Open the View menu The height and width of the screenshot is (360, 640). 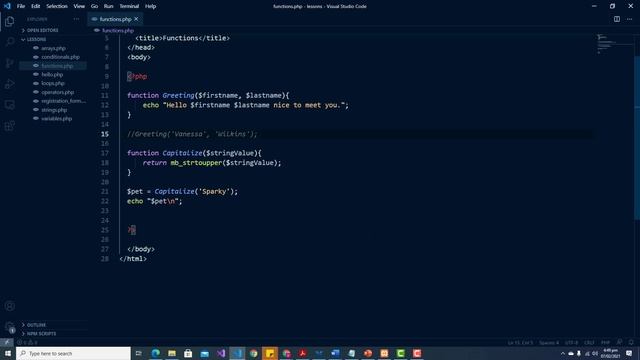click(79, 6)
